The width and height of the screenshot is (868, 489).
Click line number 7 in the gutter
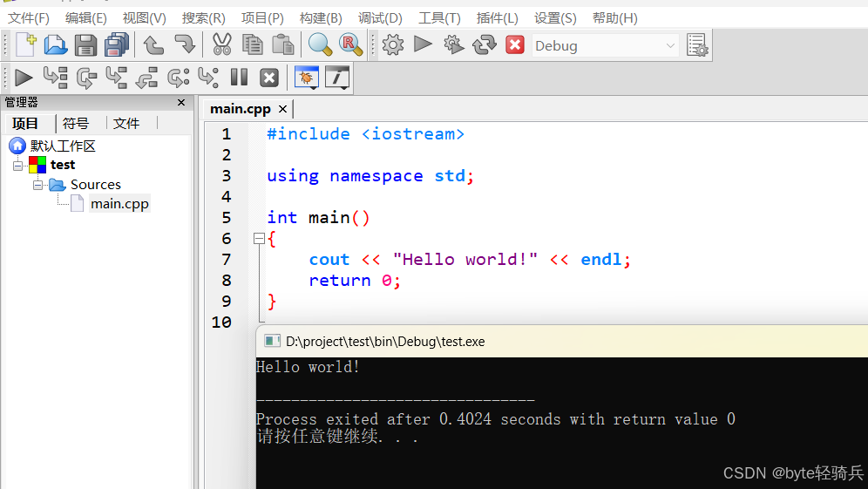[x=226, y=259]
